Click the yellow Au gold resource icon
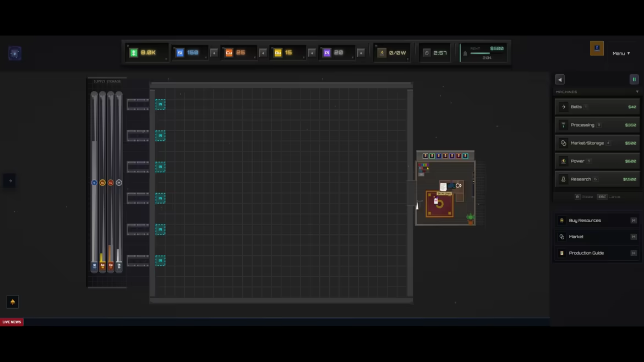644x362 pixels. (277, 52)
